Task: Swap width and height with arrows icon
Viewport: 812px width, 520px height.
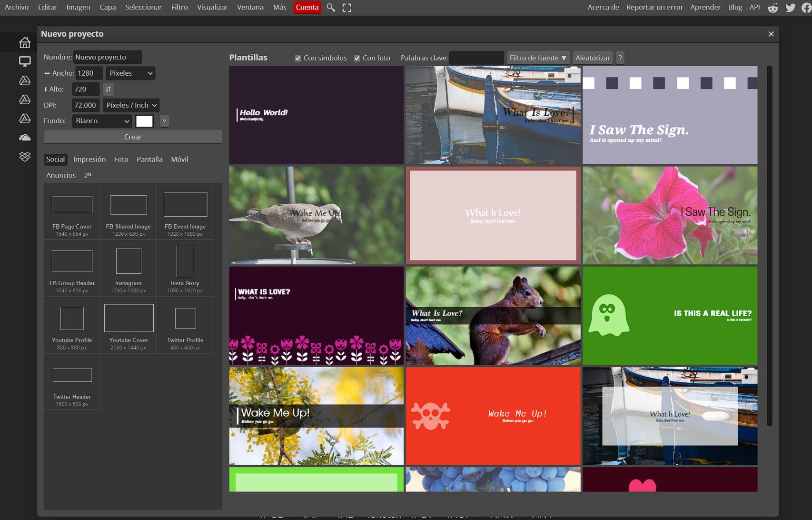Action: [x=108, y=89]
